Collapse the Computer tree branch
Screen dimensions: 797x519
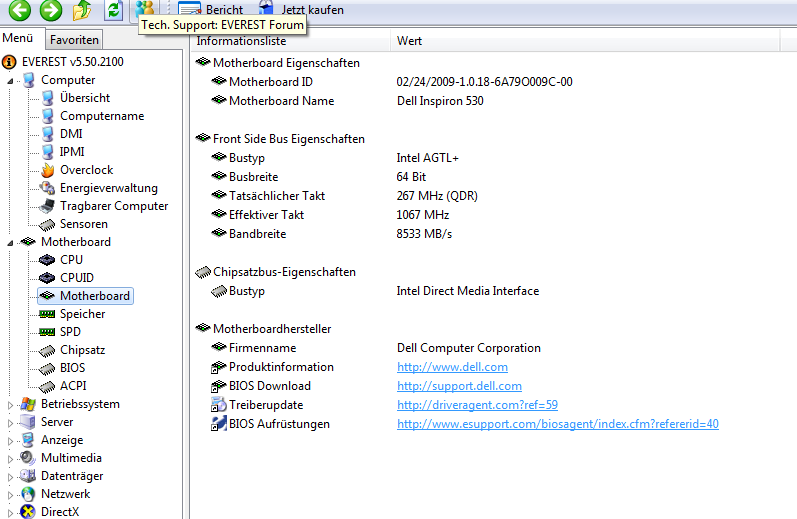pyautogui.click(x=10, y=81)
